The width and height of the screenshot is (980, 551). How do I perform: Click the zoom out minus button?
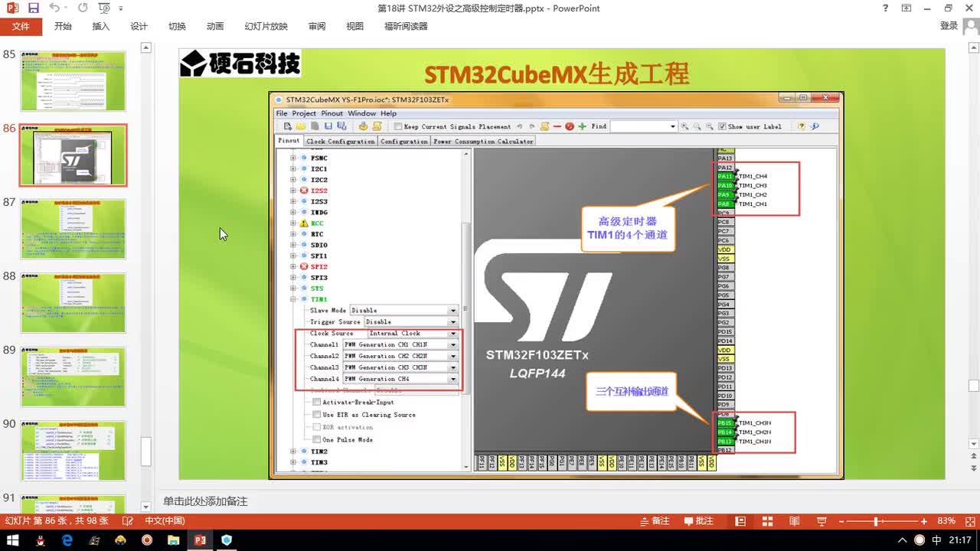(x=843, y=521)
